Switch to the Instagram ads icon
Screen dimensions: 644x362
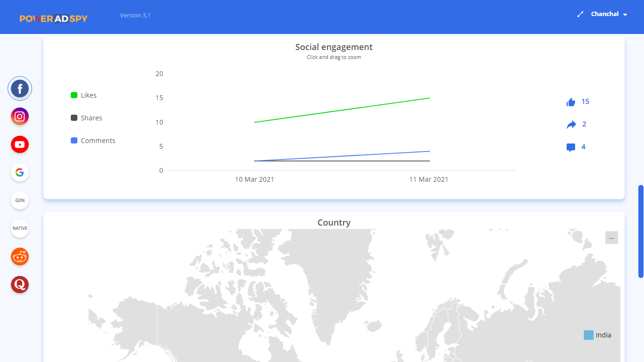pyautogui.click(x=20, y=117)
